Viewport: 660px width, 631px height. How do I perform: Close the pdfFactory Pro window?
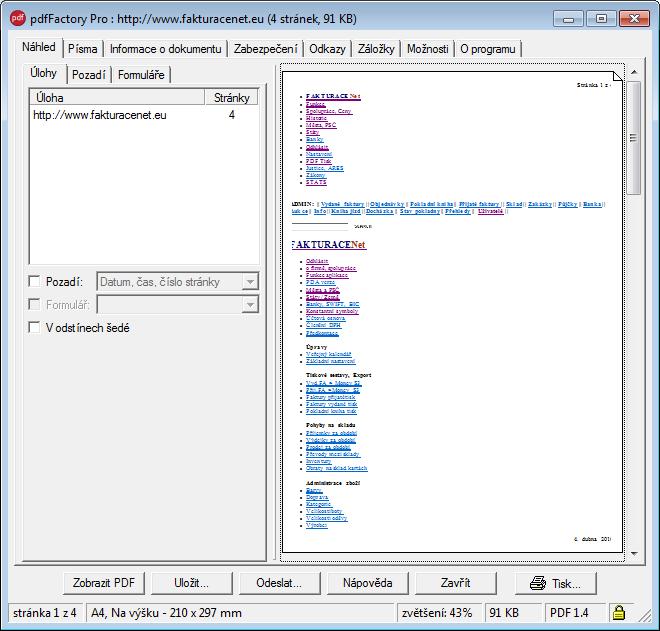pyautogui.click(x=634, y=19)
